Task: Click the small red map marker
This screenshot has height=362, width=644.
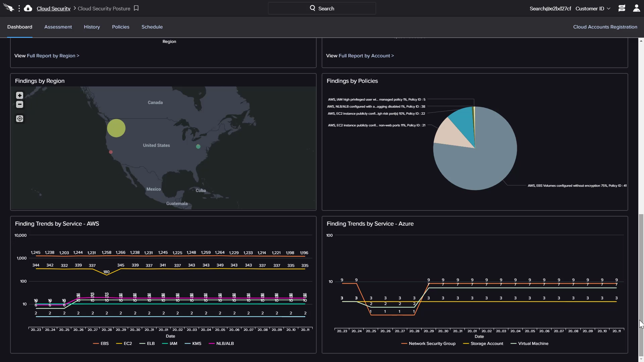Action: tap(111, 152)
